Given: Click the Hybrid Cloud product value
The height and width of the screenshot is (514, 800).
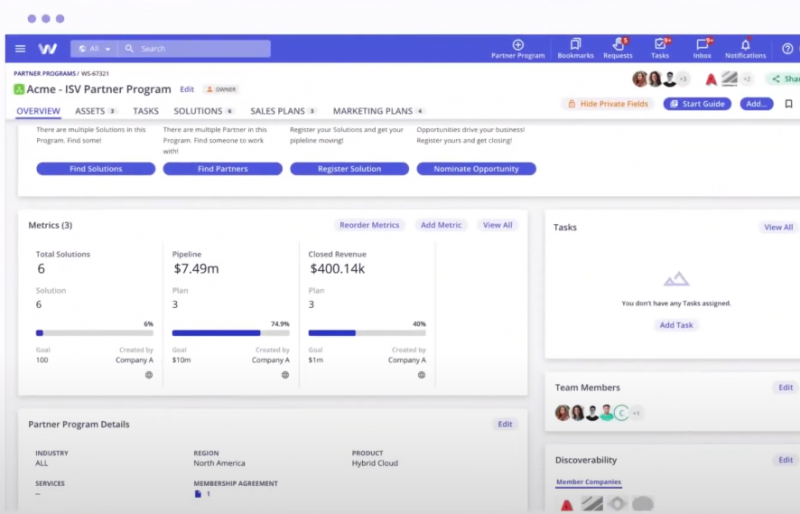Looking at the screenshot, I should 375,463.
